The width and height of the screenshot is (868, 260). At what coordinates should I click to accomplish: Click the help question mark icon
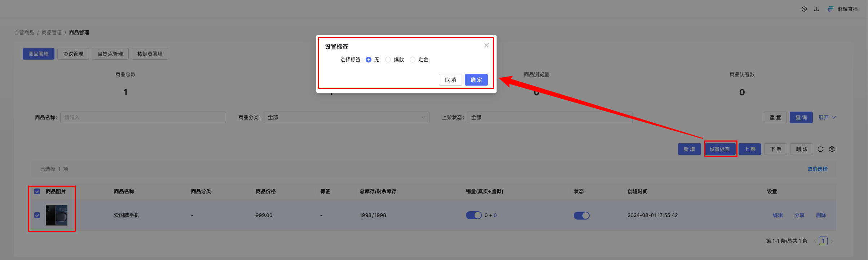(x=804, y=9)
